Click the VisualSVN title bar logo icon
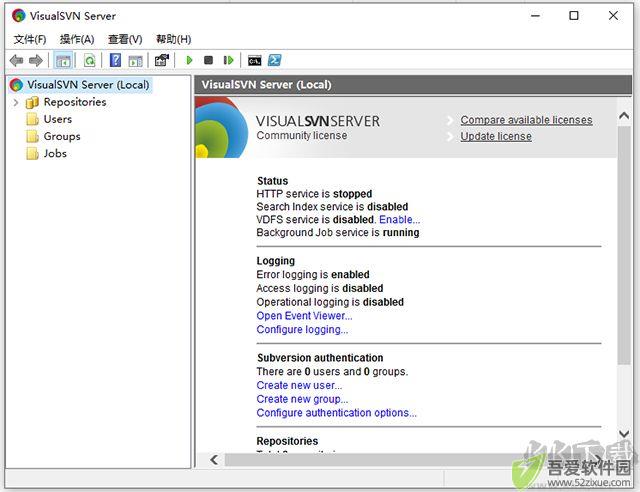 point(19,16)
